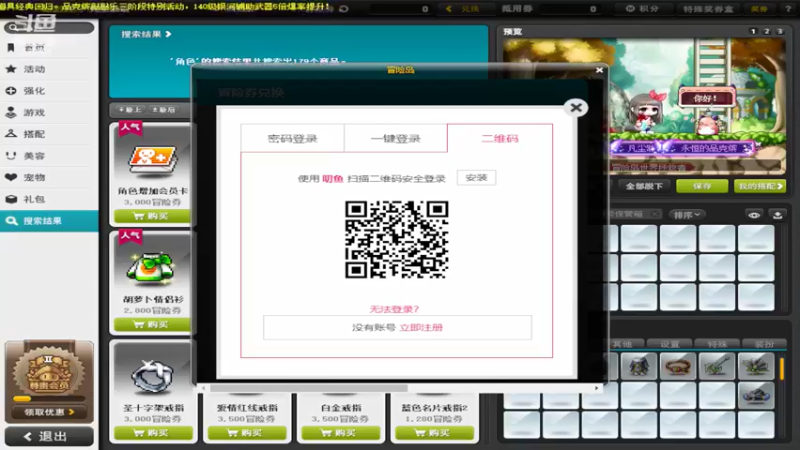Buy the 胡萝卜情侣衫 item
The width and height of the screenshot is (800, 450).
[153, 324]
